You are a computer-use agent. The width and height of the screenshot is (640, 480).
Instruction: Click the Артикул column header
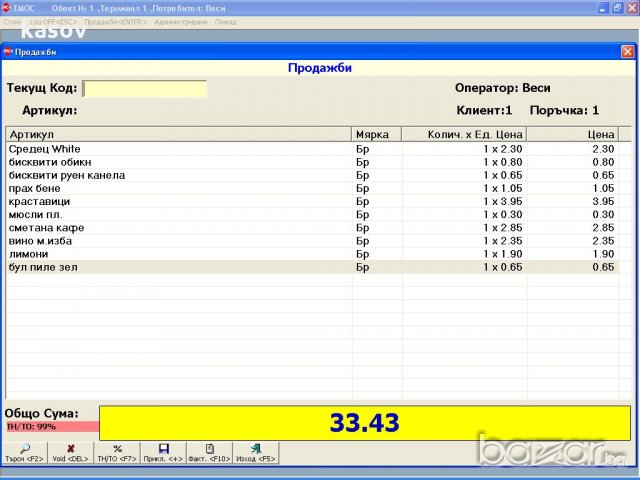coord(178,134)
